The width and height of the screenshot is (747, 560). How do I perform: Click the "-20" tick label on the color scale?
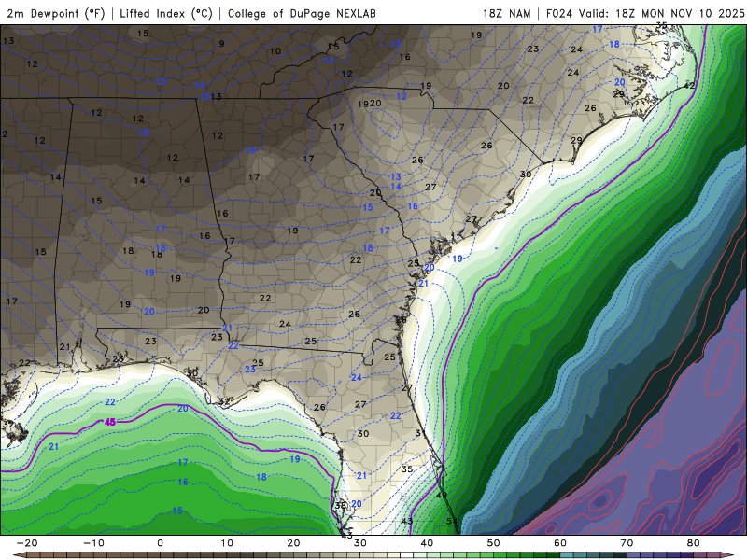(27, 543)
